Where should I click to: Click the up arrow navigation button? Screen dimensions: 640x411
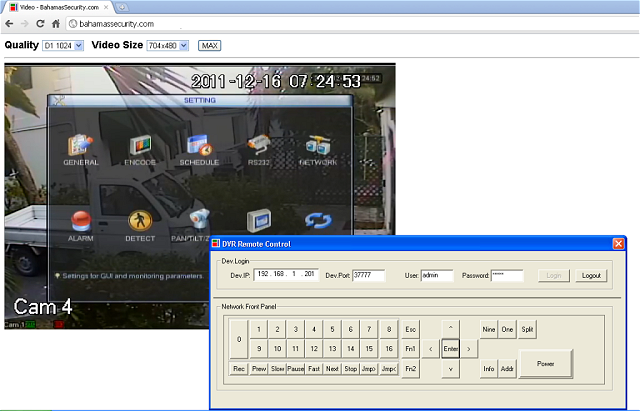tap(451, 329)
